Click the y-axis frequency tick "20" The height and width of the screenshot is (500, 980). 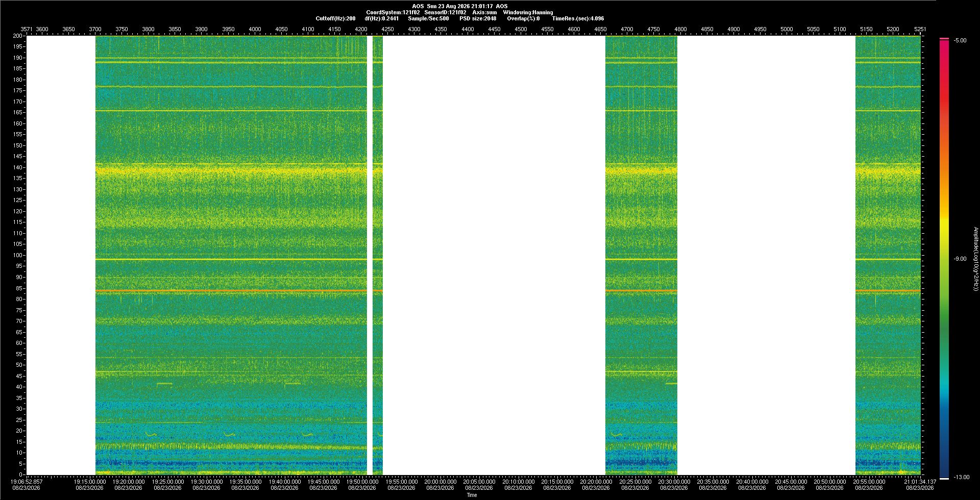tap(19, 431)
